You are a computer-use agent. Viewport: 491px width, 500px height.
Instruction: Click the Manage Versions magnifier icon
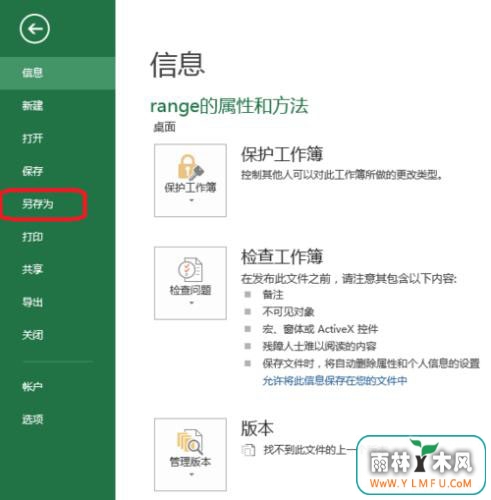190,441
